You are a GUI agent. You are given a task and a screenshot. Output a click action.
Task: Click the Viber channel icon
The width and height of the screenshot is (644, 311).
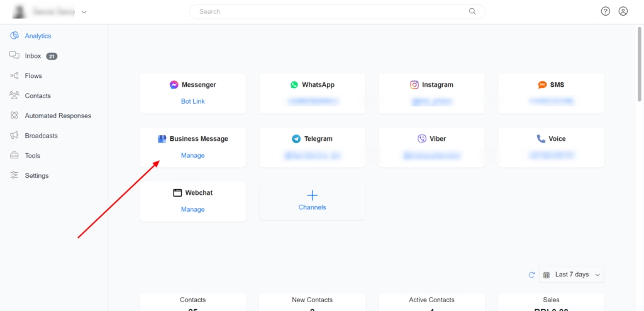421,139
